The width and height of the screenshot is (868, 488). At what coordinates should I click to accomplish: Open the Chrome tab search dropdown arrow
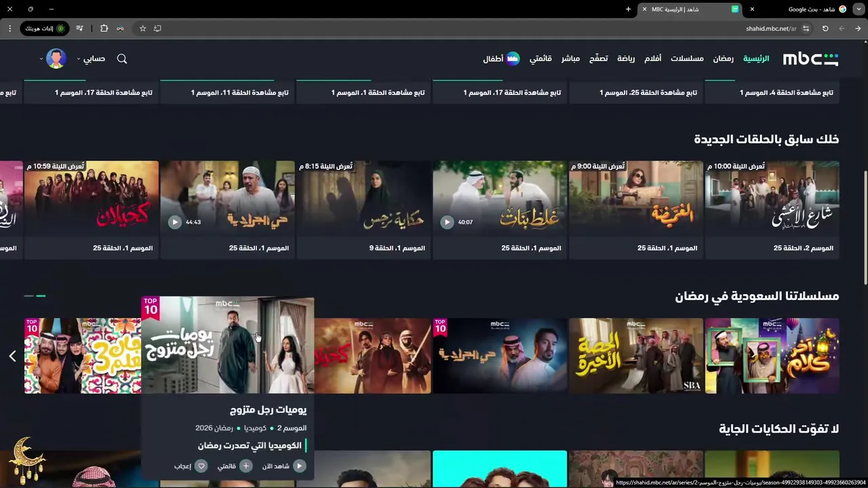click(x=858, y=9)
